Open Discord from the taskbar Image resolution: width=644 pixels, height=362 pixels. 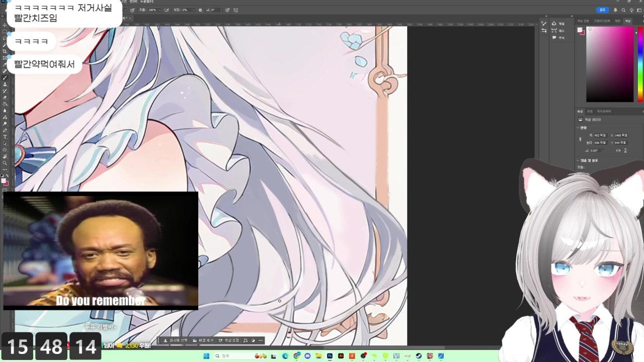[x=307, y=356]
